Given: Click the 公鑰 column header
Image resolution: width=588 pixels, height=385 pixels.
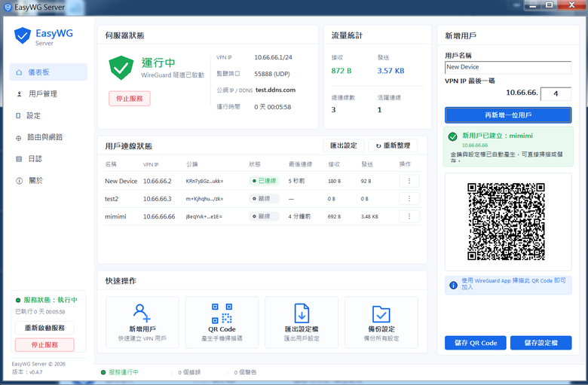Looking at the screenshot, I should pyautogui.click(x=192, y=164).
